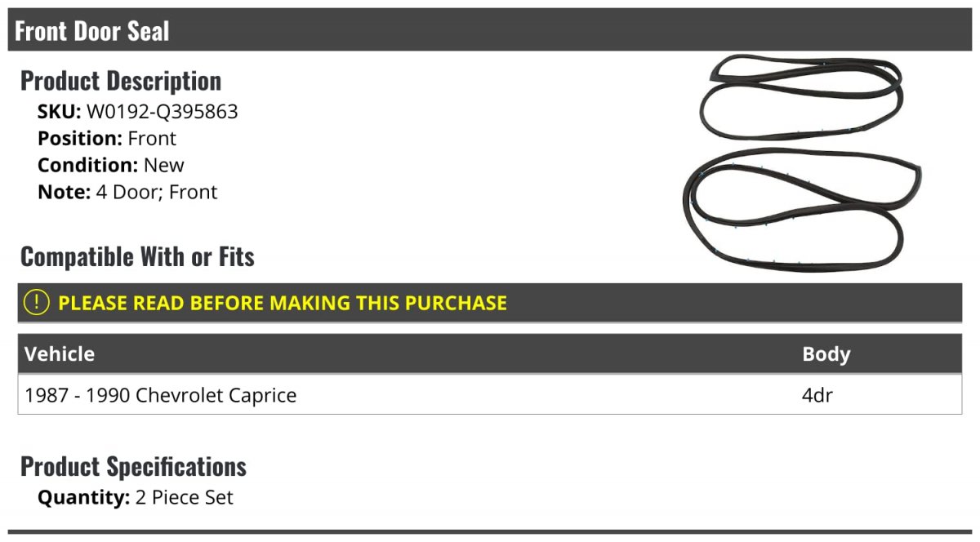Click the Body column header
980x542 pixels.
[x=826, y=354]
